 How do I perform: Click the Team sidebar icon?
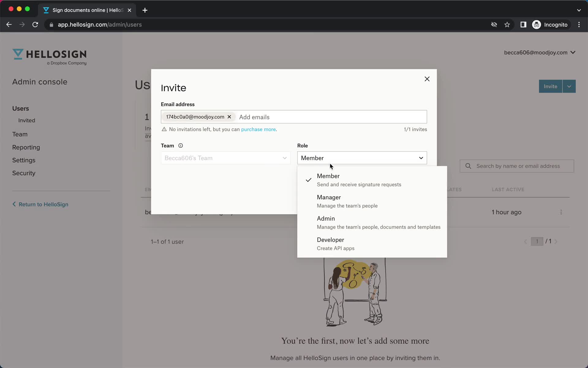[x=20, y=134]
